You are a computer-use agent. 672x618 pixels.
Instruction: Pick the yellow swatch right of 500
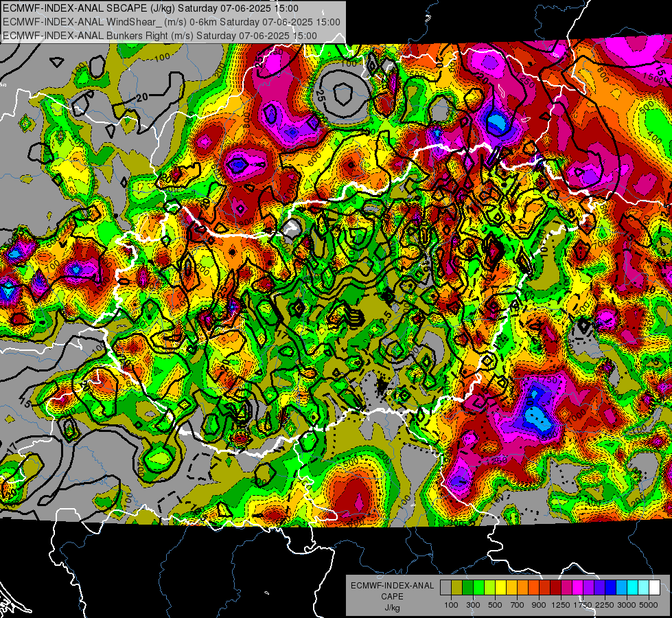tap(500, 588)
